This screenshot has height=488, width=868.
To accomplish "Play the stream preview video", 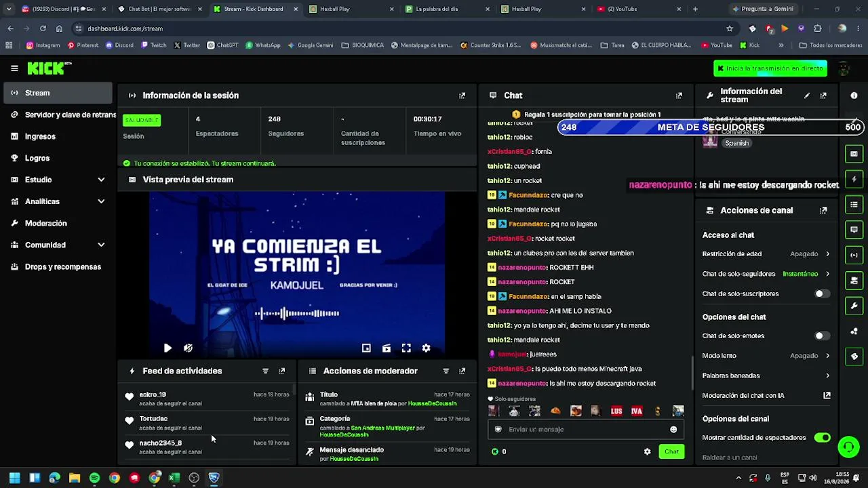I will pos(167,348).
